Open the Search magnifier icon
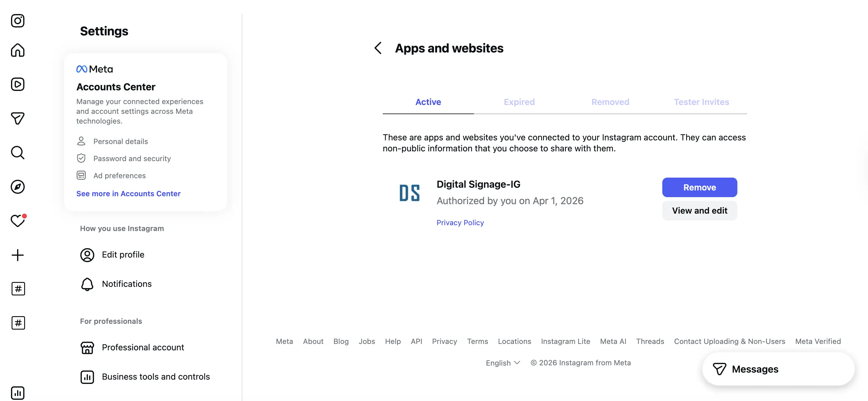 click(17, 153)
